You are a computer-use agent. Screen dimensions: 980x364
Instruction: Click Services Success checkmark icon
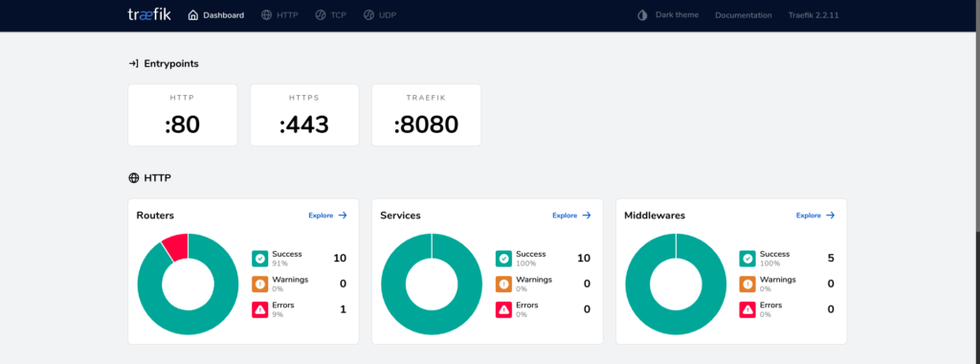pyautogui.click(x=503, y=259)
